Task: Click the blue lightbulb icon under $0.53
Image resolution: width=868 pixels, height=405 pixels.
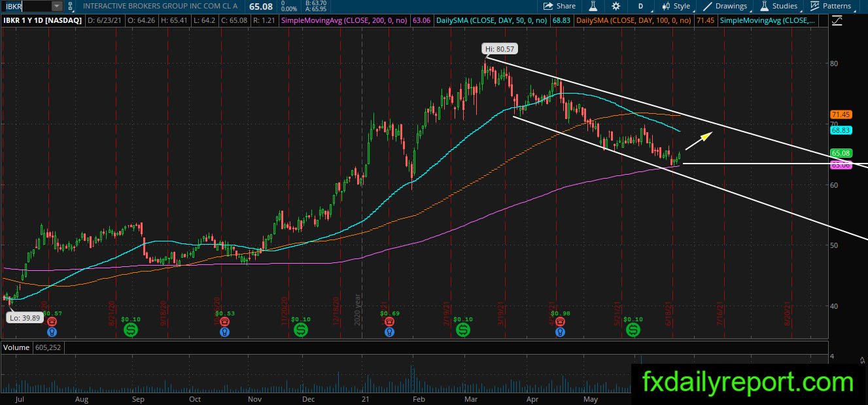Action: point(224,332)
